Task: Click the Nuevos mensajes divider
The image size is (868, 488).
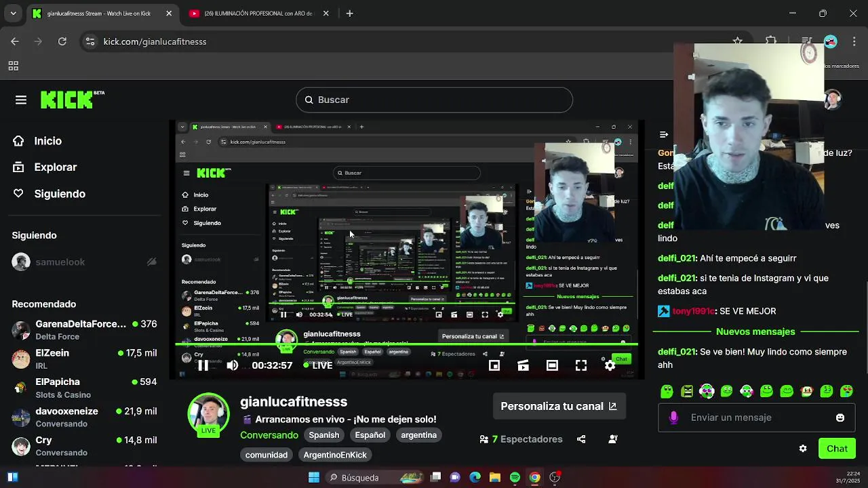Action: 755,331
